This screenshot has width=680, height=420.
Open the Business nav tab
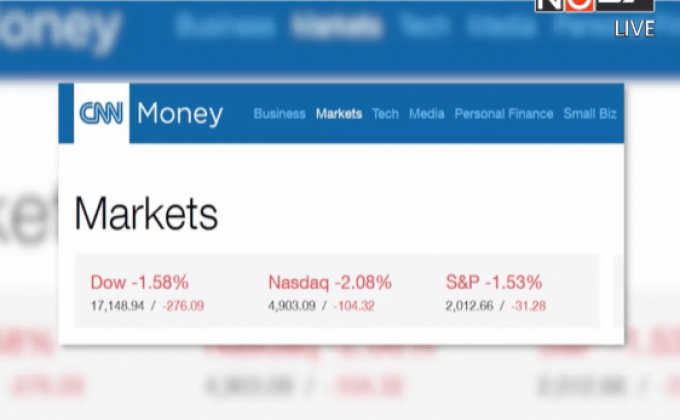[279, 114]
